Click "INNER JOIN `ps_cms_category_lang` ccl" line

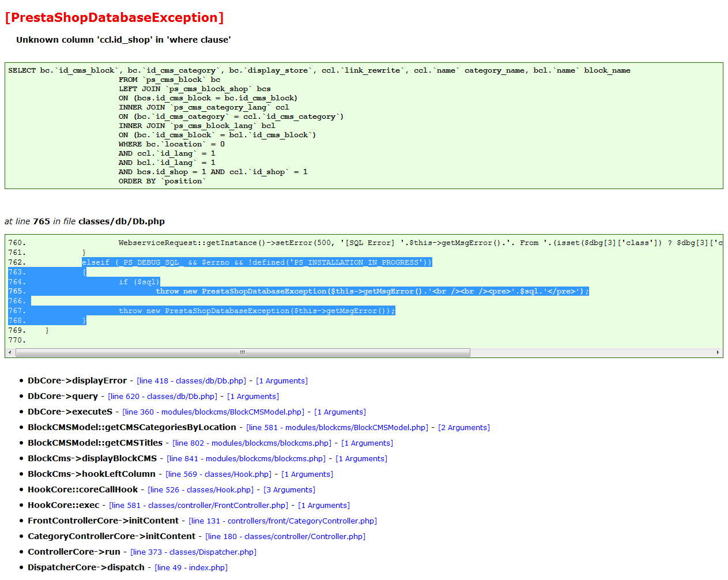pyautogui.click(x=204, y=107)
